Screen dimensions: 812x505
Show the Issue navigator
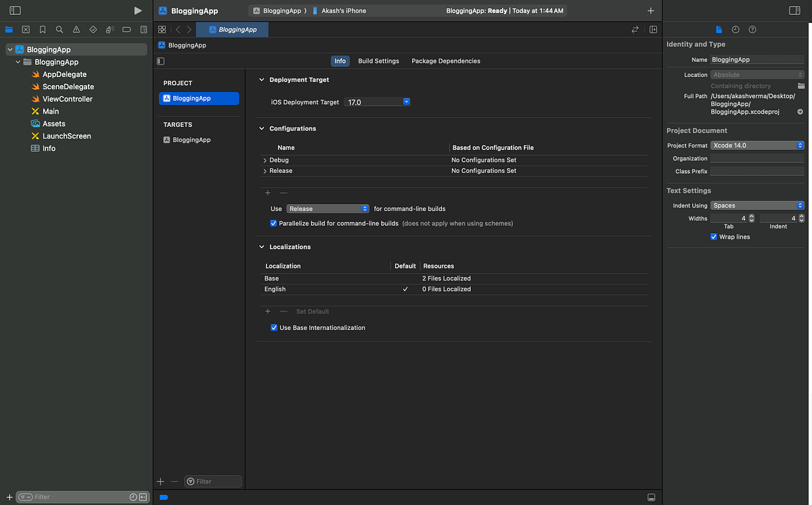74,29
